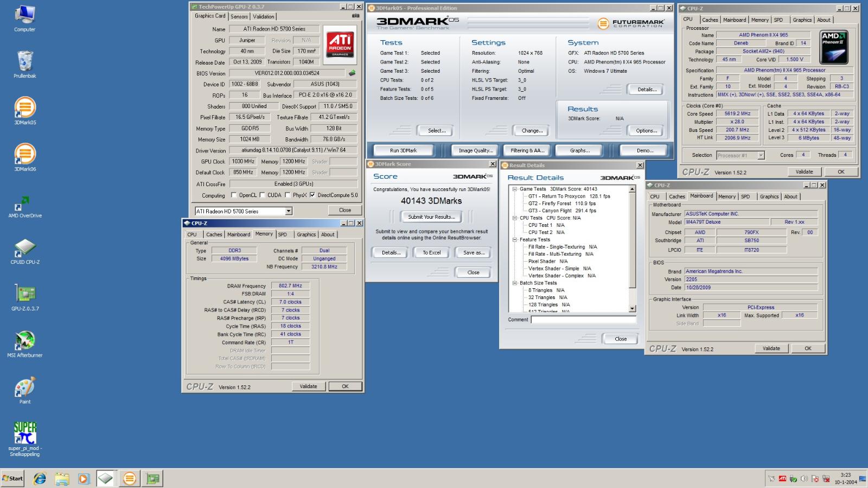Collapse the Batch Size Tests tree node
This screenshot has width=868, height=488.
tap(514, 283)
